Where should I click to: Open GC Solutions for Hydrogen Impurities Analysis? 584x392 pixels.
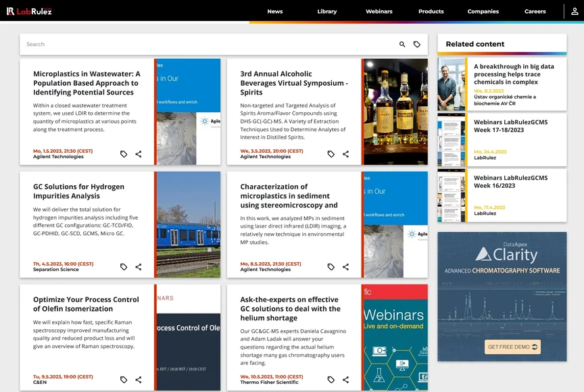[x=78, y=191]
